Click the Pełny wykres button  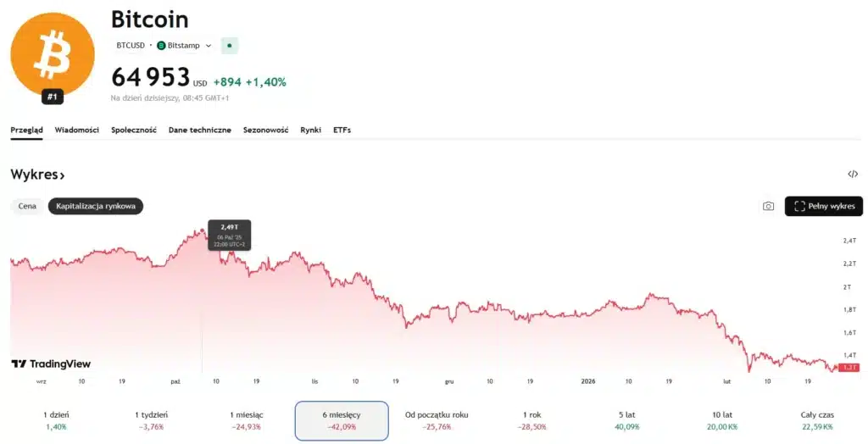tap(823, 206)
